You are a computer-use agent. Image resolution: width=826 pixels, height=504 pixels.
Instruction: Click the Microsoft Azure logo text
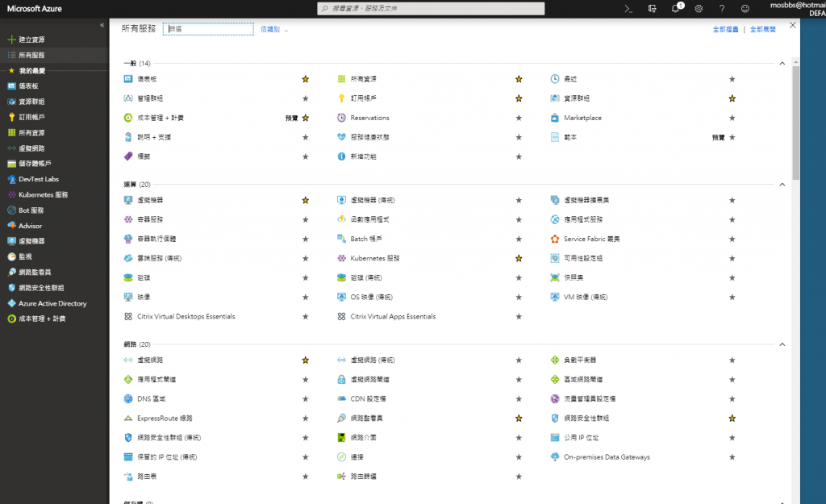[x=34, y=8]
